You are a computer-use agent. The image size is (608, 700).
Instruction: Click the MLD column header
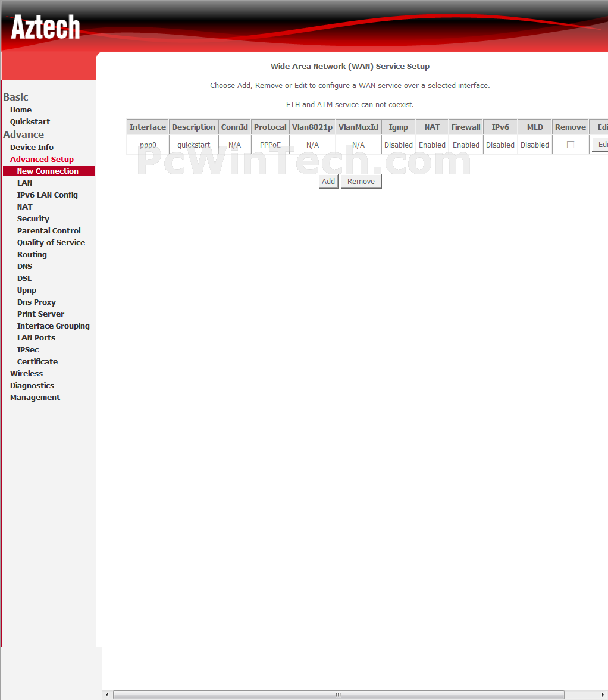point(535,127)
